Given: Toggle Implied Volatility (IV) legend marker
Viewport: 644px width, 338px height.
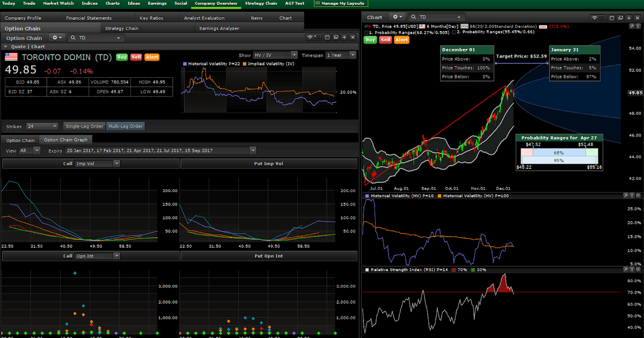Looking at the screenshot, I should pyautogui.click(x=244, y=64).
